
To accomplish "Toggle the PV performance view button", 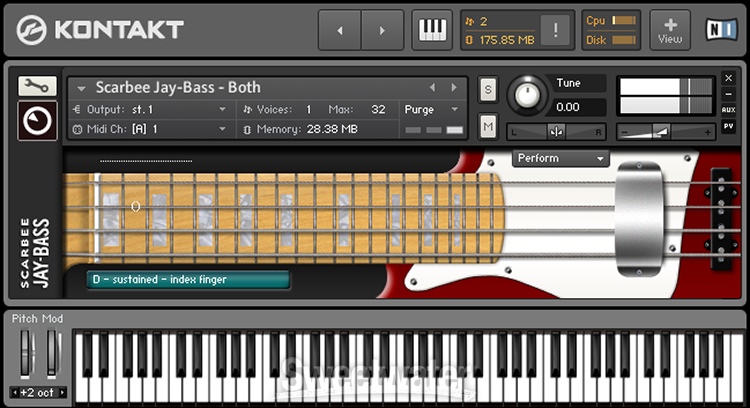I will point(728,126).
